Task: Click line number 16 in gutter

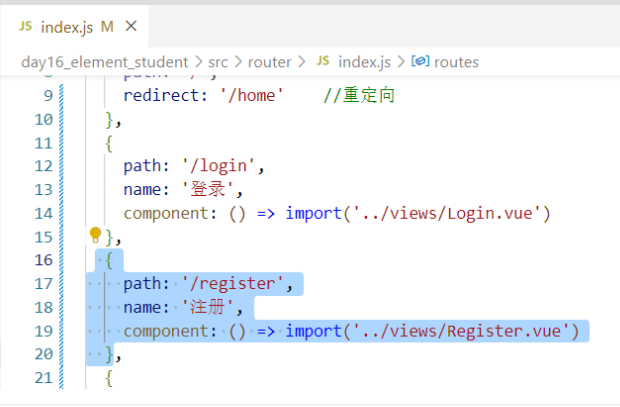Action: click(x=43, y=260)
